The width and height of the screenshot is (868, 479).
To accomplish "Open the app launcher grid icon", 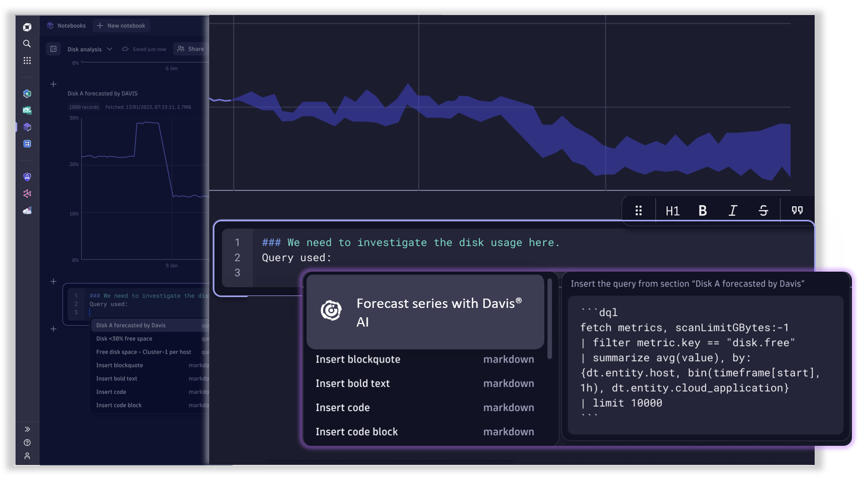I will pos(27,61).
